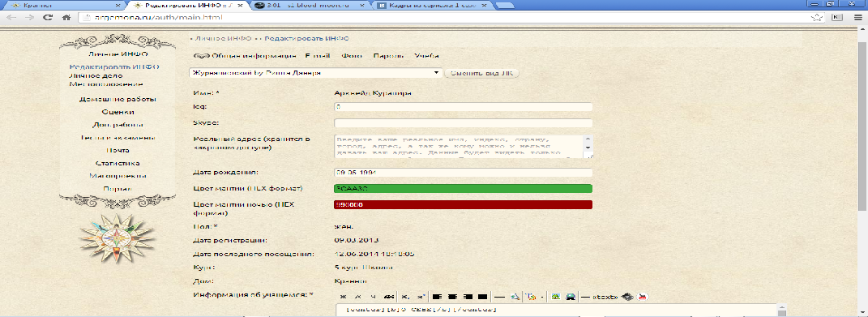
Task: Apply strikethrough (ABC) formatting
Action: click(389, 297)
